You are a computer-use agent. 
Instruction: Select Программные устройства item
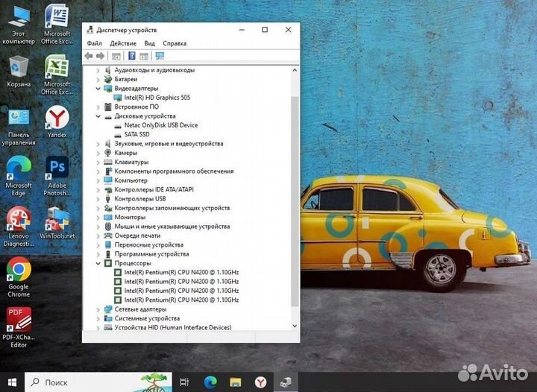(151, 254)
